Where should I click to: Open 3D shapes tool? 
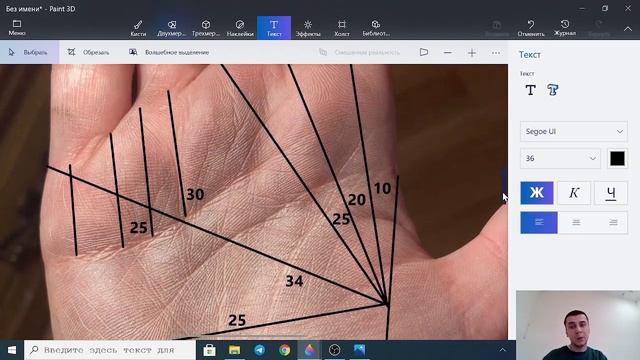pyautogui.click(x=206, y=28)
